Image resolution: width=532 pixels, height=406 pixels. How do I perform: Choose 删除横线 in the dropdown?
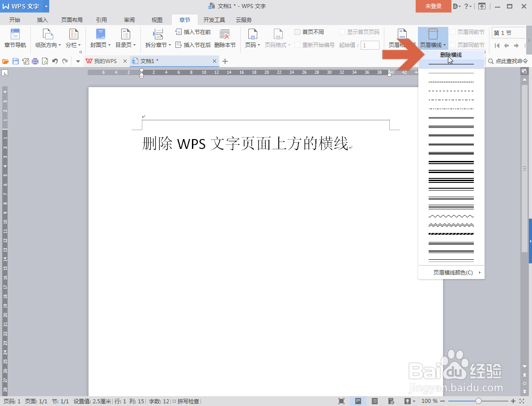(451, 55)
